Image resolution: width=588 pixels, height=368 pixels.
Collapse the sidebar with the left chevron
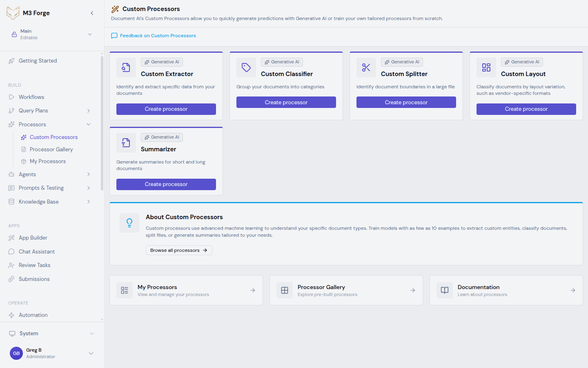[x=92, y=13]
